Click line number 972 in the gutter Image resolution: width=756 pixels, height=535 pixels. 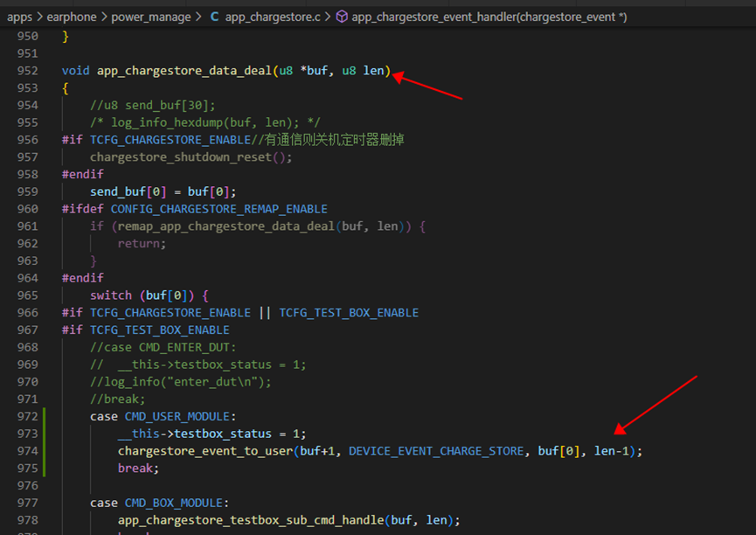pyautogui.click(x=27, y=416)
